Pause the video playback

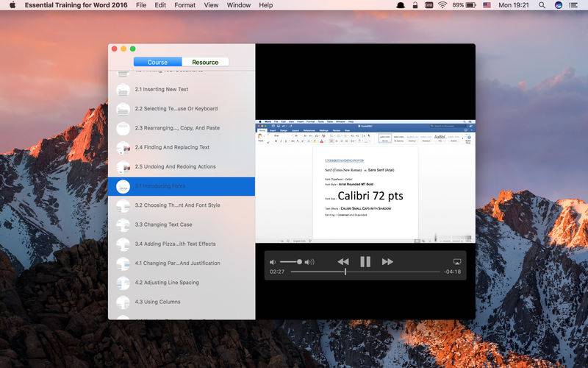(365, 262)
